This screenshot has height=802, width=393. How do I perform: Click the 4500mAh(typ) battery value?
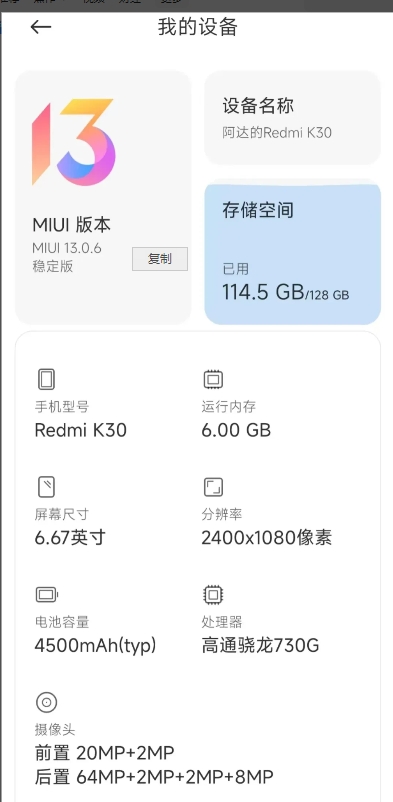pyautogui.click(x=95, y=645)
